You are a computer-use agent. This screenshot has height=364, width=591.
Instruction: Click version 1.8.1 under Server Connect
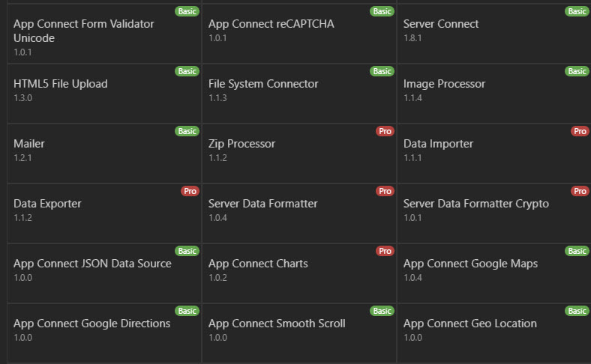[412, 38]
